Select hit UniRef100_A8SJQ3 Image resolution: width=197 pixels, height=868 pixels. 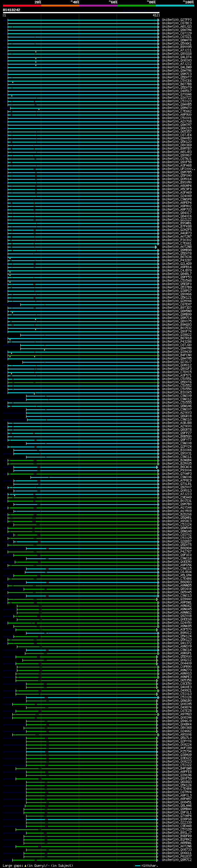click(177, 26)
